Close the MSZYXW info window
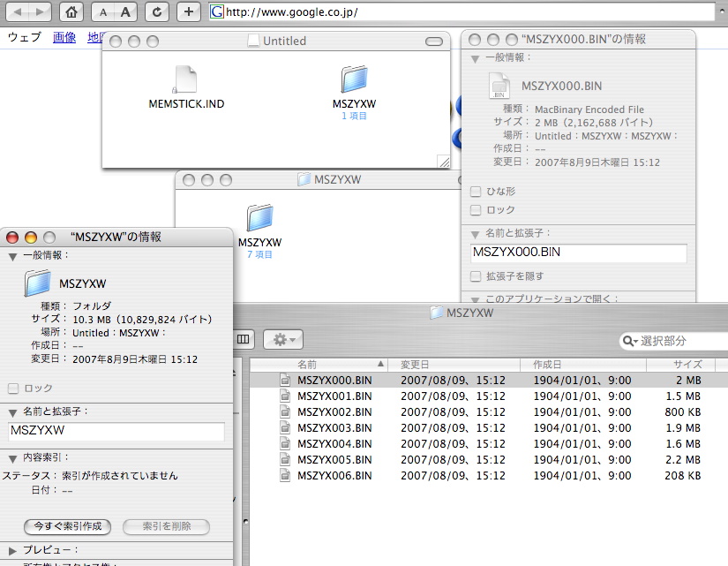The height and width of the screenshot is (566, 728). (12, 238)
